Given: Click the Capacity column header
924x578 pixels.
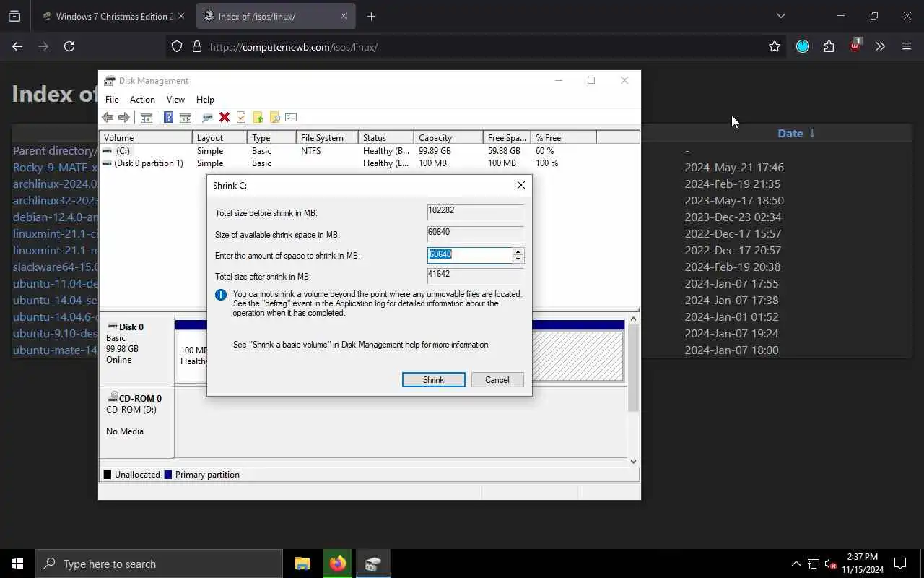Looking at the screenshot, I should coord(448,137).
